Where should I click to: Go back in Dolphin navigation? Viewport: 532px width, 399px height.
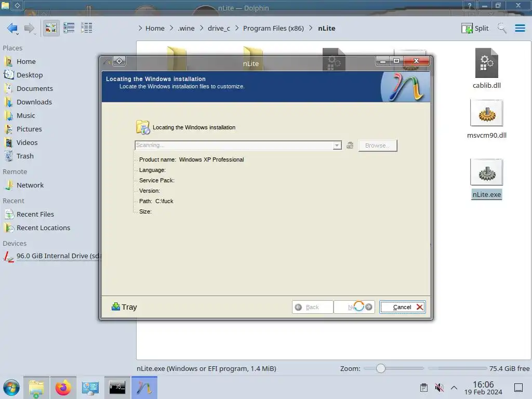point(12,28)
